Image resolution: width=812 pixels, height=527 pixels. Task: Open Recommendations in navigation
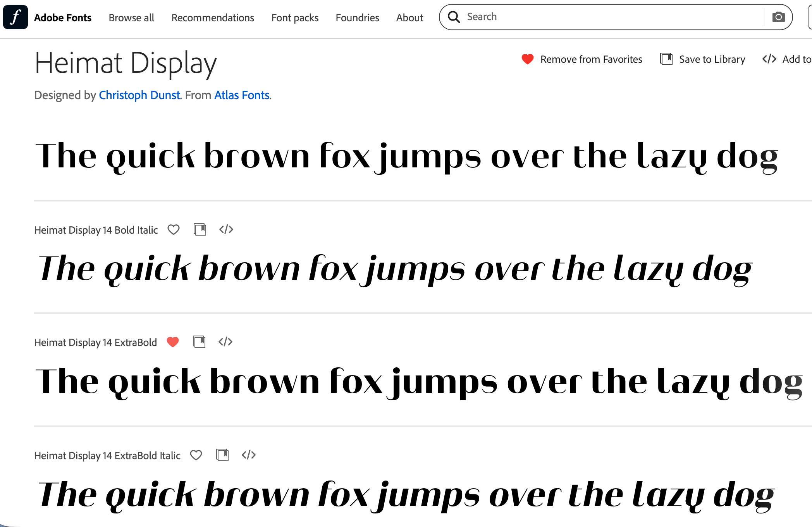[213, 18]
